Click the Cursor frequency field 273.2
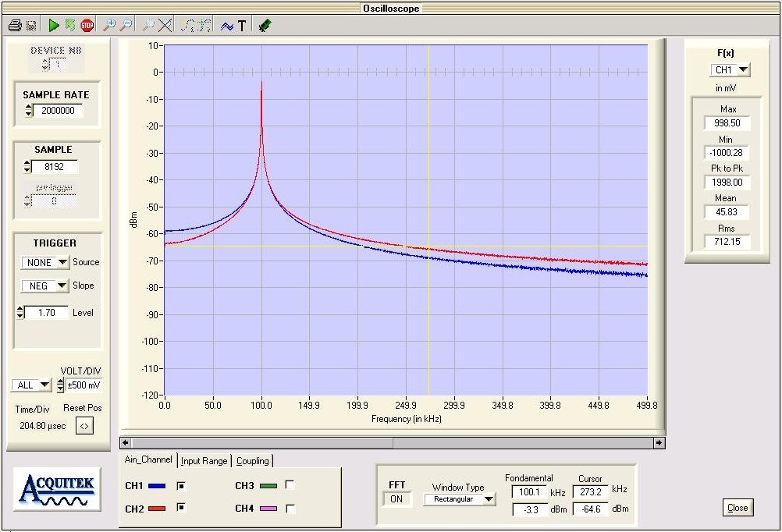The width and height of the screenshot is (782, 532). (x=591, y=492)
